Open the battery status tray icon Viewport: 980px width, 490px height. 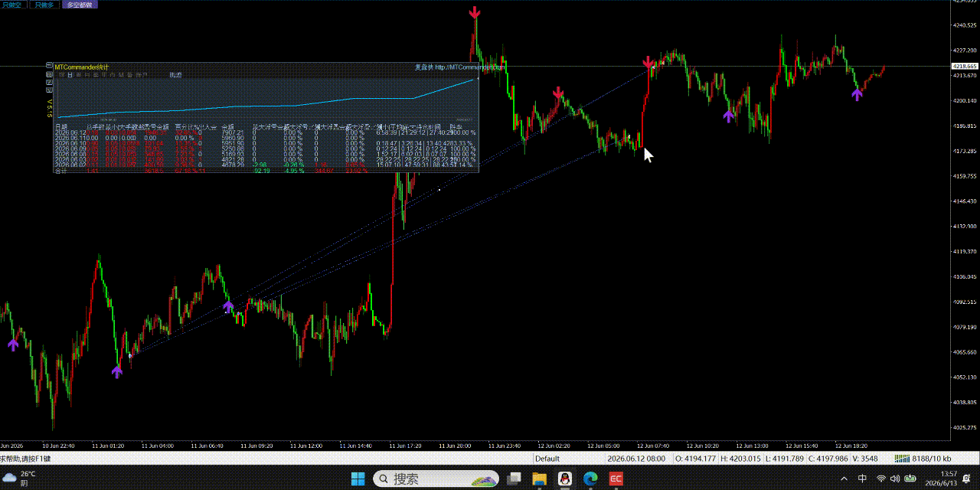click(x=911, y=479)
